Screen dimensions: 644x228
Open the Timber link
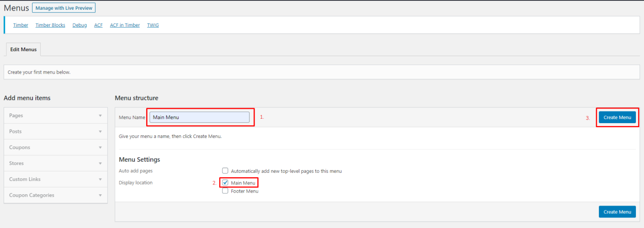point(21,25)
